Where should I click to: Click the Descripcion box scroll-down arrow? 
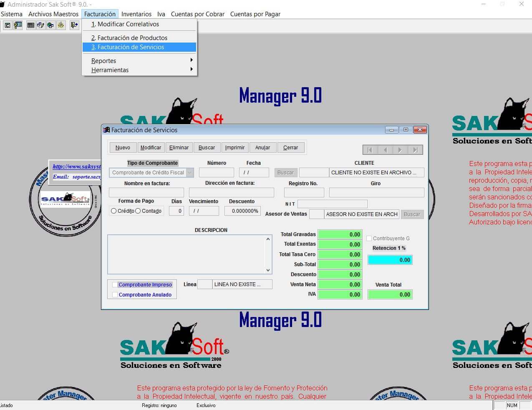click(268, 270)
